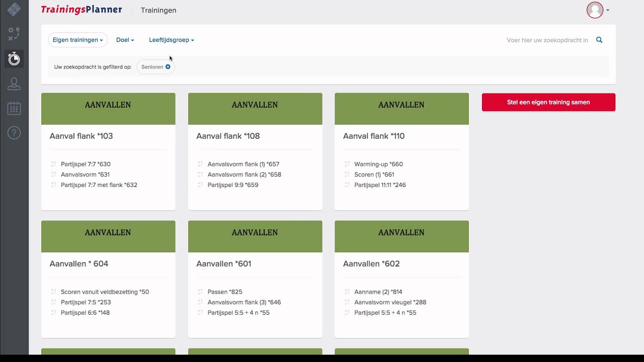
Task: Click the logo icon atop sidebar
Action: 14,9
